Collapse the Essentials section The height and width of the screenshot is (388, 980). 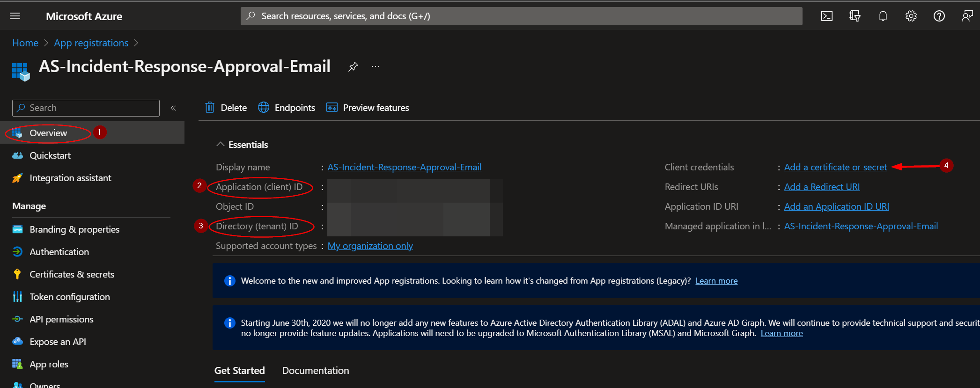(x=221, y=145)
